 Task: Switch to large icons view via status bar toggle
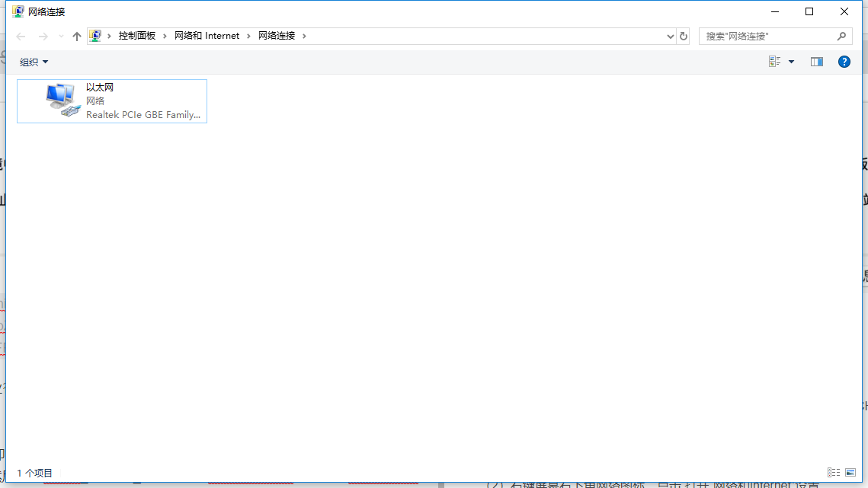point(849,472)
